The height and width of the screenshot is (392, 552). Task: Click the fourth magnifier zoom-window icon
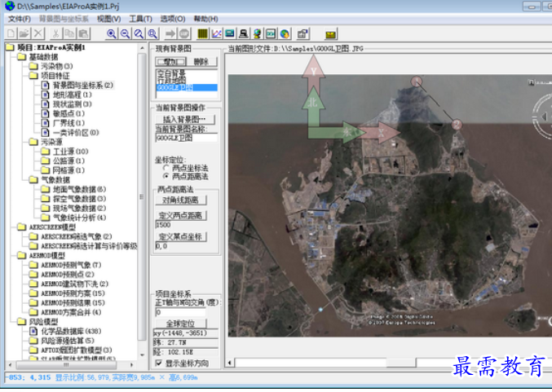152,33
